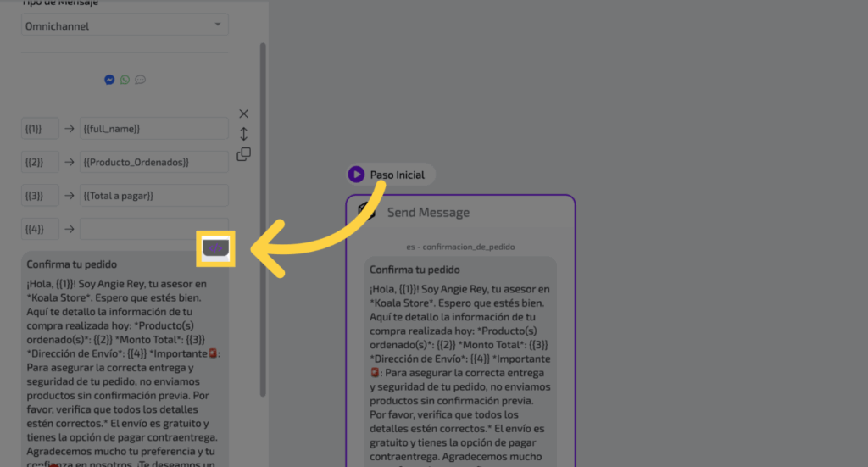Click the empty field for variable {{4}}
This screenshot has width=868, height=467.
coord(153,229)
